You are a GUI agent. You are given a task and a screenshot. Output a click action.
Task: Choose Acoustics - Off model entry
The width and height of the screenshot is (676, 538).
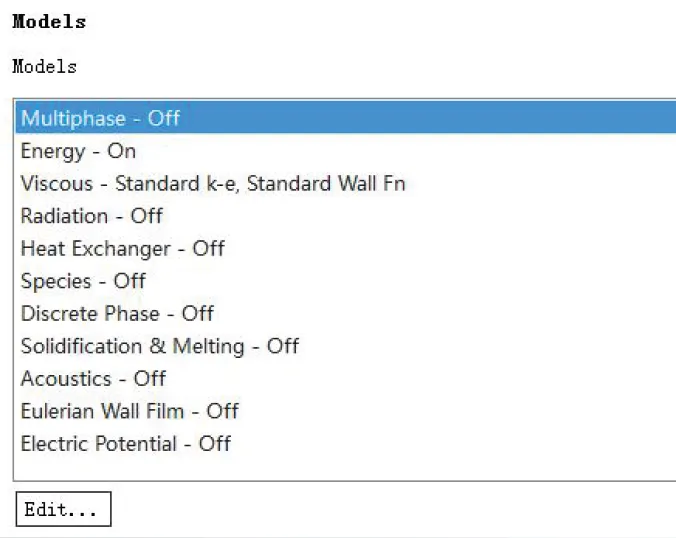click(93, 379)
